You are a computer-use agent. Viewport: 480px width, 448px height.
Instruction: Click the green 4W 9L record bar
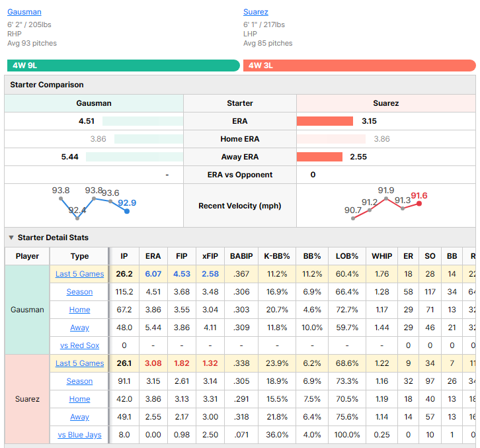(124, 66)
